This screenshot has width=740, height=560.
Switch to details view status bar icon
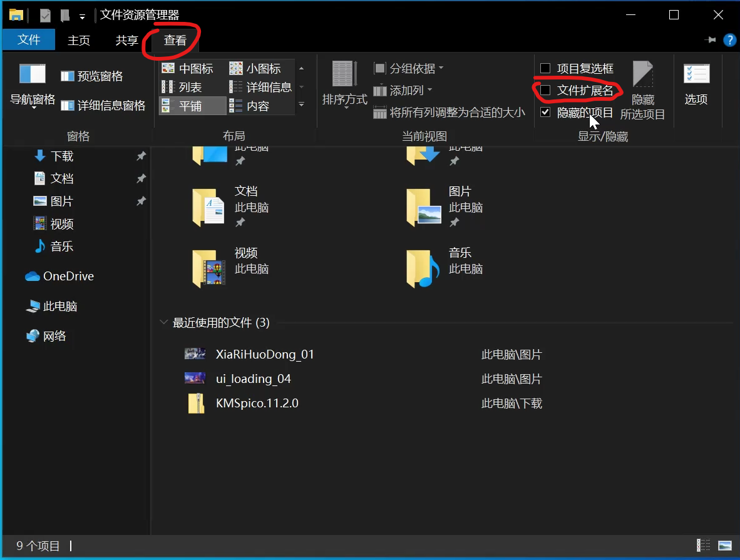(703, 546)
